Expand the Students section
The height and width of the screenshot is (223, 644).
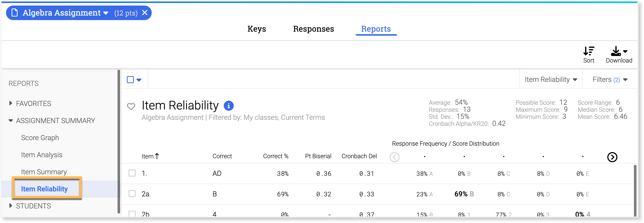coord(11,206)
